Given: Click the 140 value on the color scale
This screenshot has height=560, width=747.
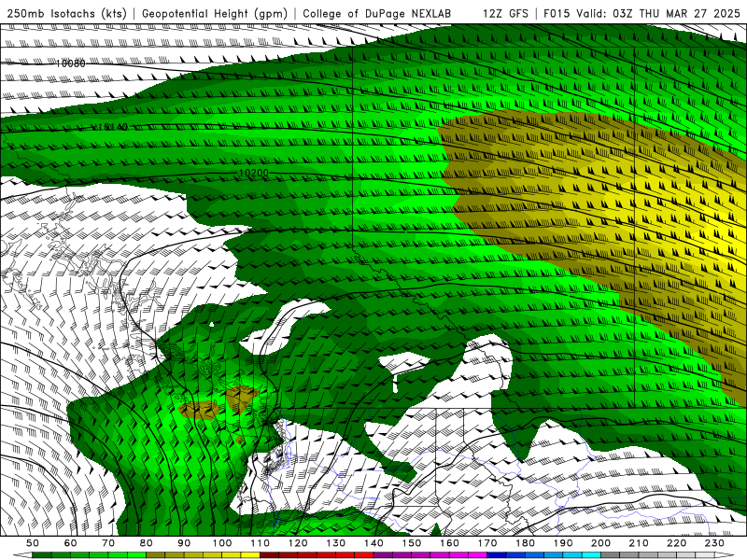Looking at the screenshot, I should pyautogui.click(x=374, y=543).
